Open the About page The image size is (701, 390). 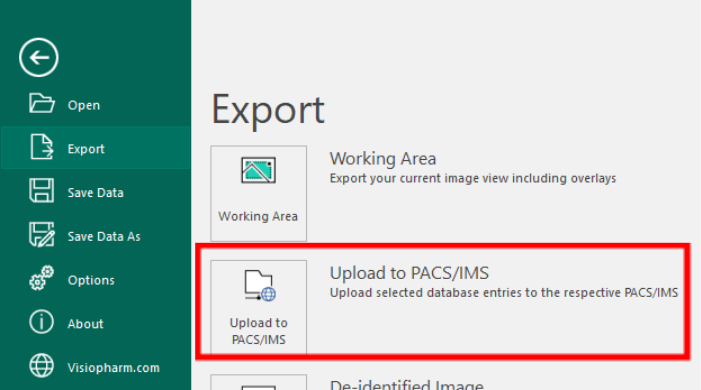point(96,323)
